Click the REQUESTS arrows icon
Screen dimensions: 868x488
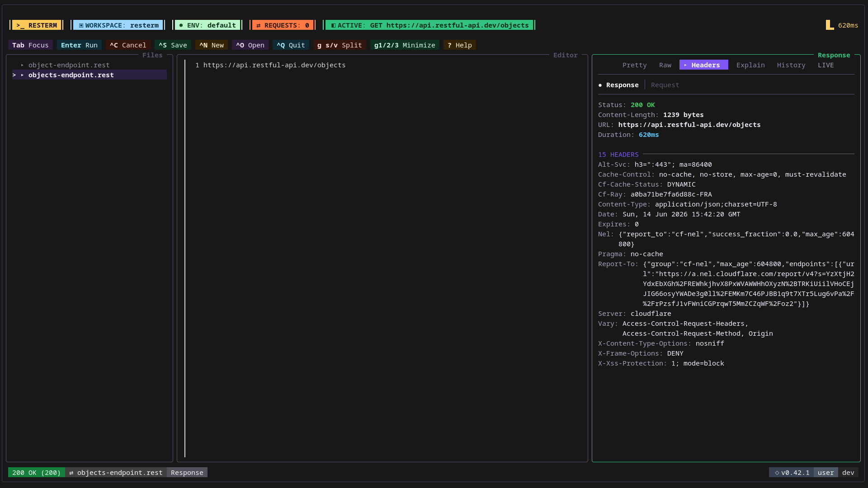(259, 25)
